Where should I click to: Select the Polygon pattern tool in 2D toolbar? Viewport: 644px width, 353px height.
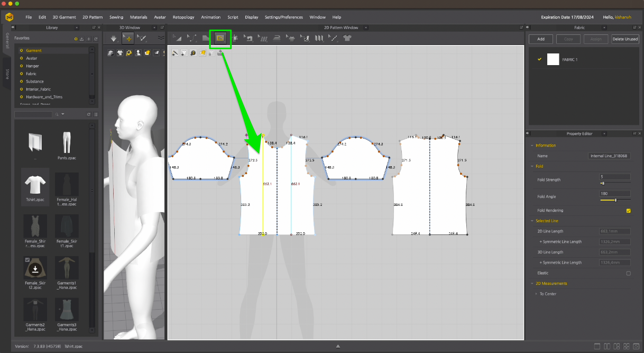(x=206, y=38)
